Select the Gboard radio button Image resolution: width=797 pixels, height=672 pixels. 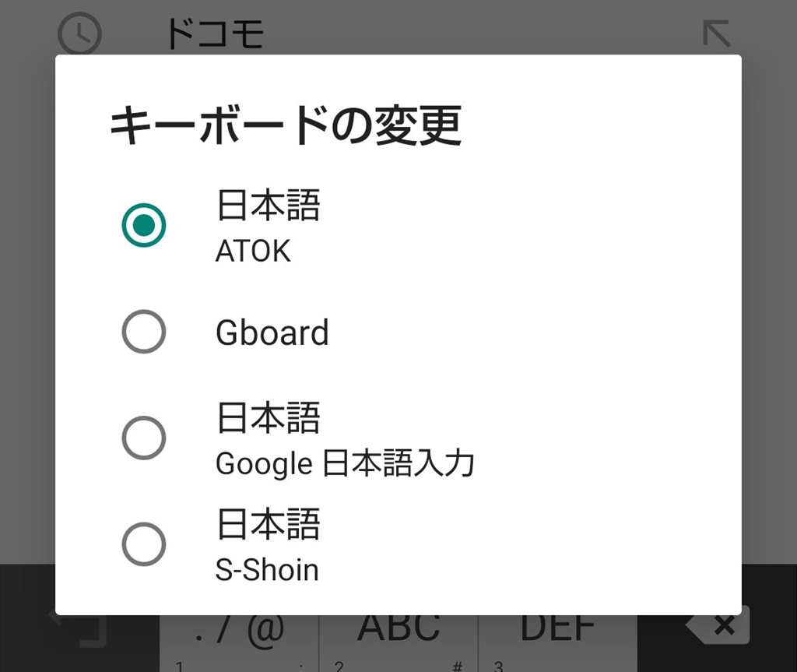click(x=144, y=332)
